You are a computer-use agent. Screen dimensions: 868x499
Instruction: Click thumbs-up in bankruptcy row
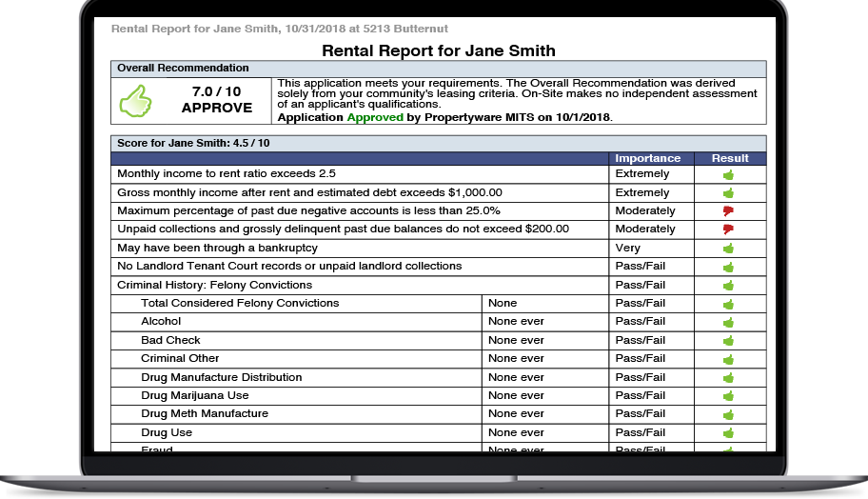(728, 249)
